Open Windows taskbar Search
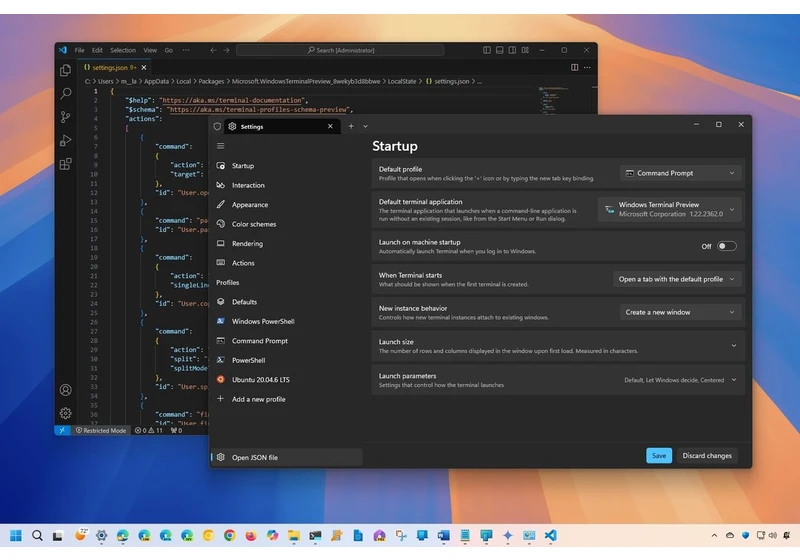800x560 pixels. [37, 535]
